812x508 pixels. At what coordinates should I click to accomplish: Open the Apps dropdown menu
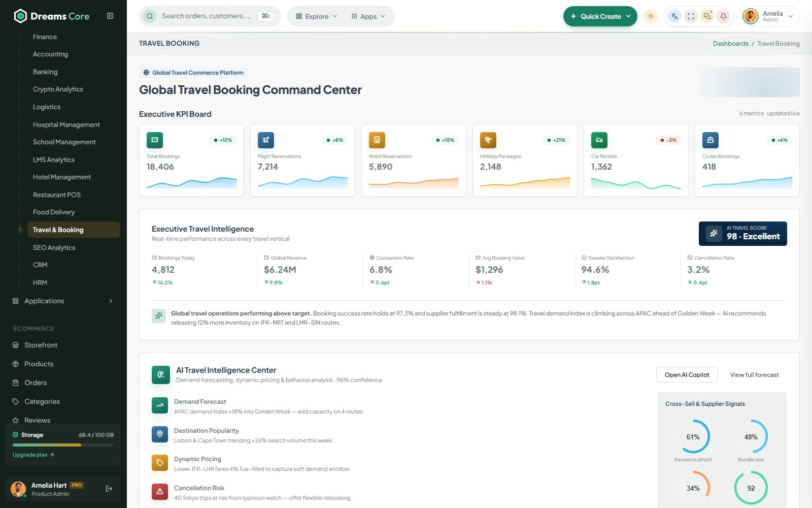(x=368, y=16)
